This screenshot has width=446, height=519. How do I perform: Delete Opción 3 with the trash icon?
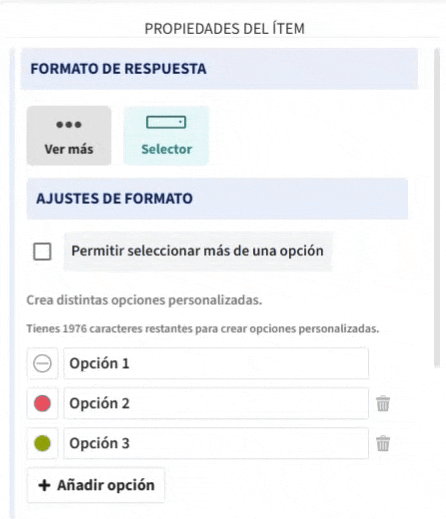[383, 444]
